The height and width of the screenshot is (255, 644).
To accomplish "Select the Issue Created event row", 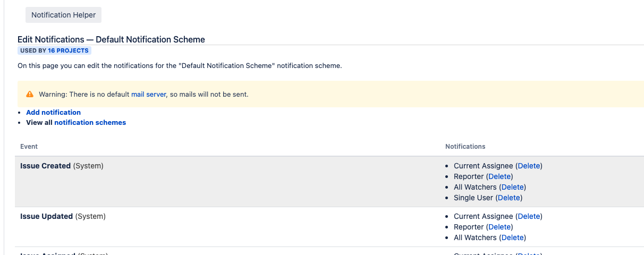I will pos(329,182).
